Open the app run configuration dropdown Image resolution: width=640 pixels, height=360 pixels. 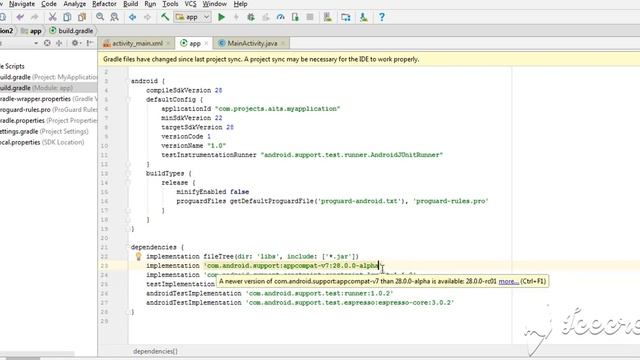[x=193, y=17]
